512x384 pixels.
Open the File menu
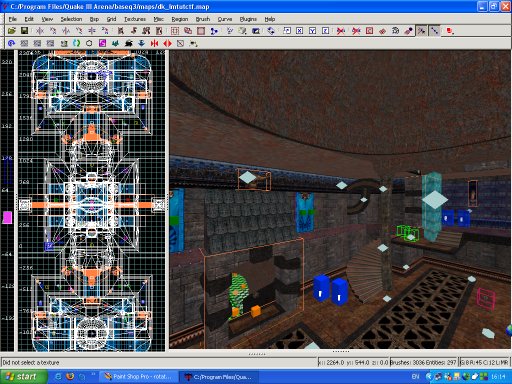coord(13,19)
